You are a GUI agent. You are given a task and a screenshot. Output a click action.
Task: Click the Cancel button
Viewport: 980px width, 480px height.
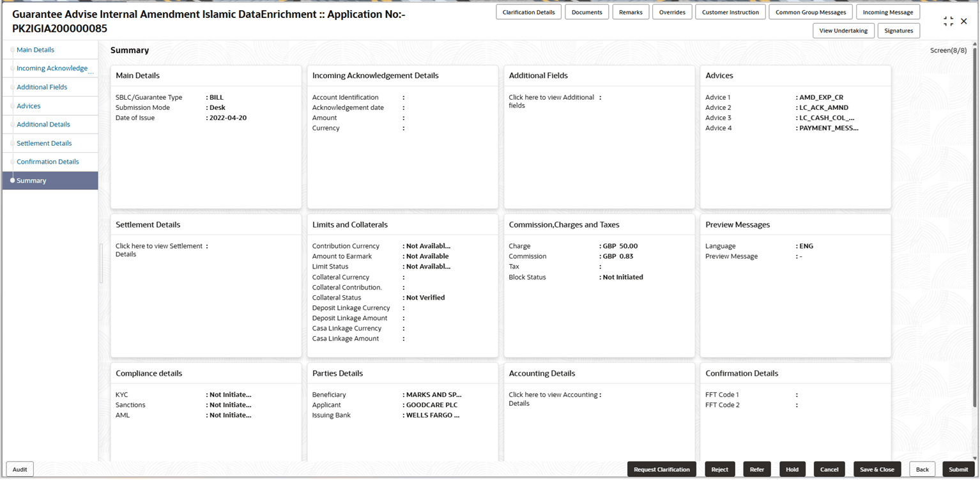coord(829,470)
